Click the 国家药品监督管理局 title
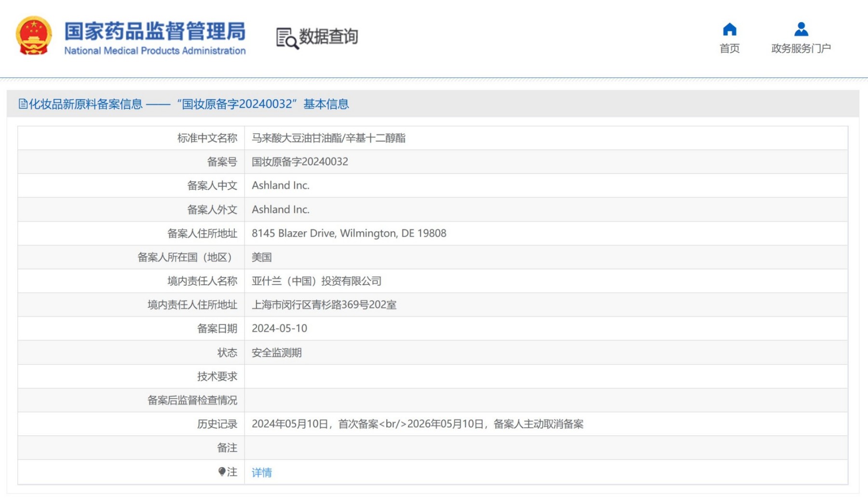This screenshot has height=501, width=868. coord(155,31)
